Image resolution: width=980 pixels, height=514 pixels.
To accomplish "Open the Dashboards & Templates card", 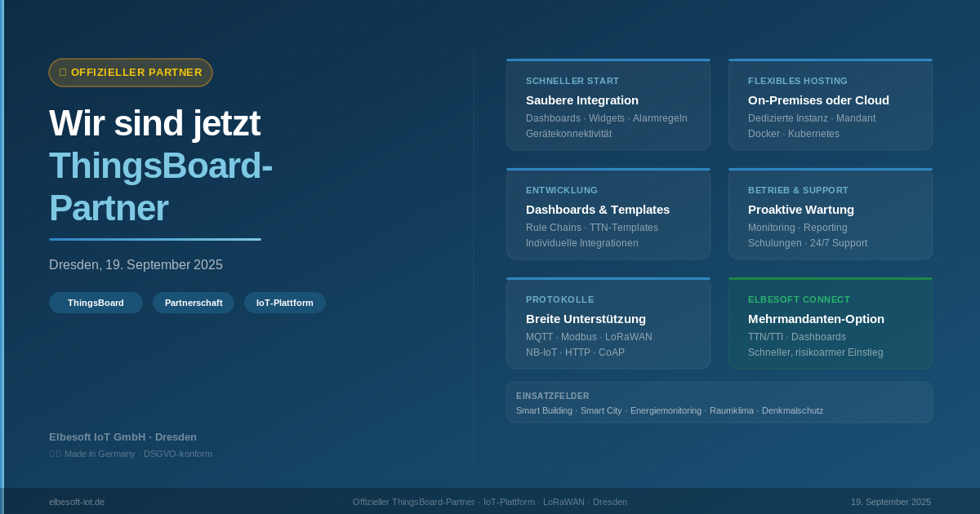I will point(608,214).
